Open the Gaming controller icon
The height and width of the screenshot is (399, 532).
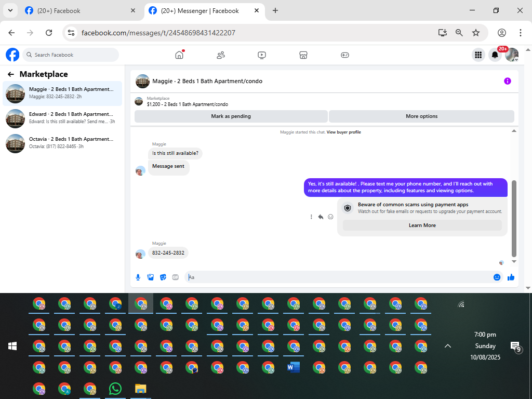click(x=345, y=55)
